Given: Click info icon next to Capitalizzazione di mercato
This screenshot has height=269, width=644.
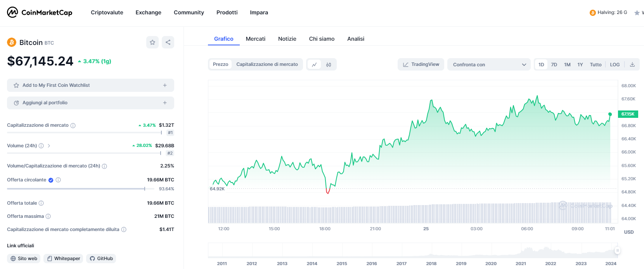Looking at the screenshot, I should click(73, 126).
